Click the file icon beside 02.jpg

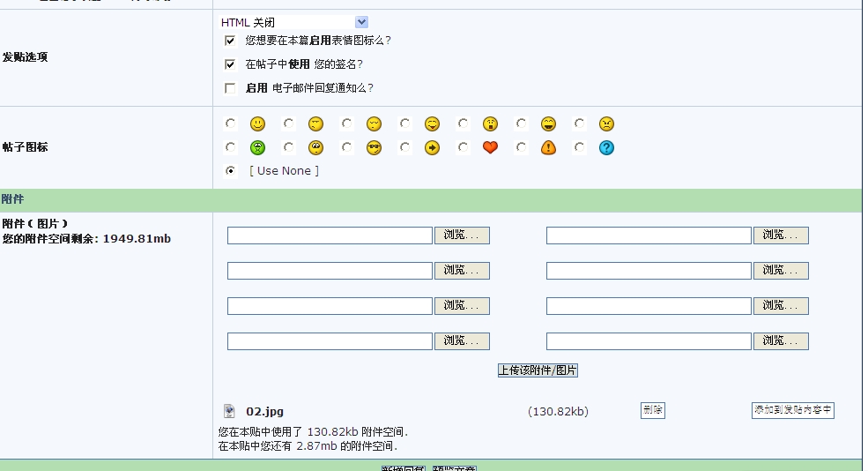tap(229, 411)
